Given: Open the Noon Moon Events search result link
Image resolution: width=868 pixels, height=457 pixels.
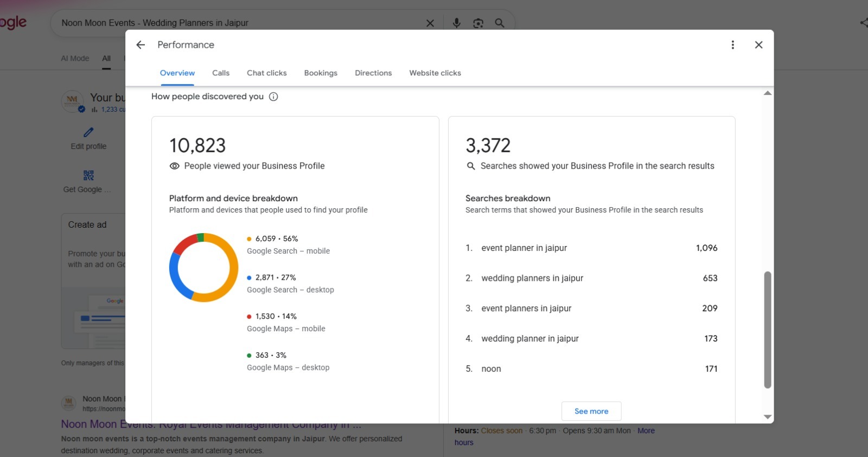Looking at the screenshot, I should [211, 424].
